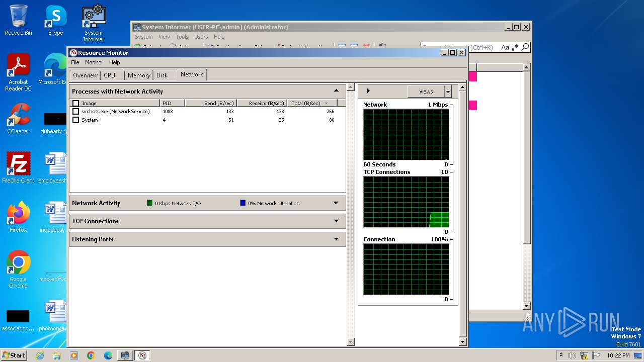The height and width of the screenshot is (362, 644).
Task: Open the Views dropdown arrow
Action: click(x=448, y=92)
